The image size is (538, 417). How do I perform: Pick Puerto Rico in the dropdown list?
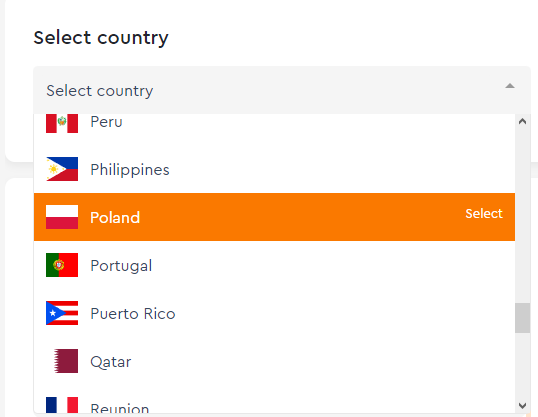click(274, 313)
